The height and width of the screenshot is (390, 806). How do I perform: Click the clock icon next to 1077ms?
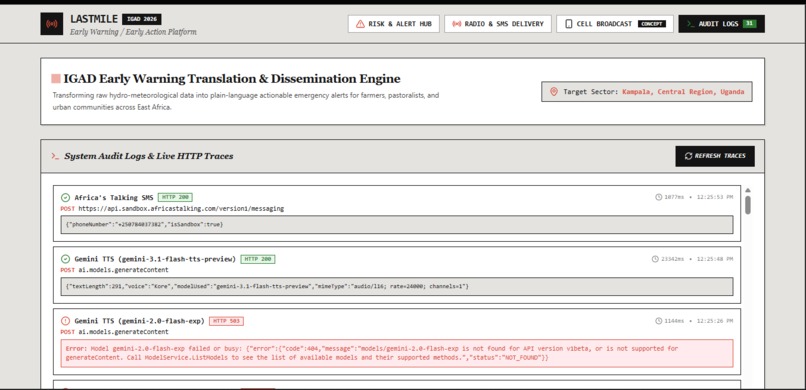pyautogui.click(x=658, y=197)
